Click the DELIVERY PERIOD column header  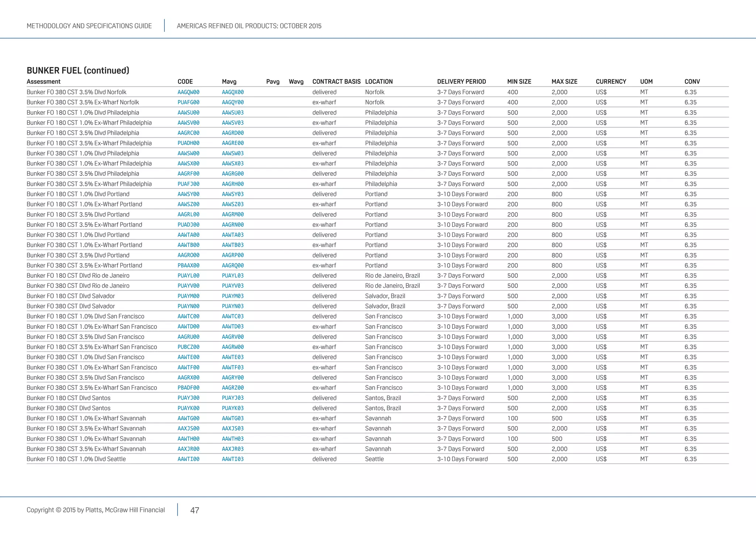pyautogui.click(x=461, y=82)
